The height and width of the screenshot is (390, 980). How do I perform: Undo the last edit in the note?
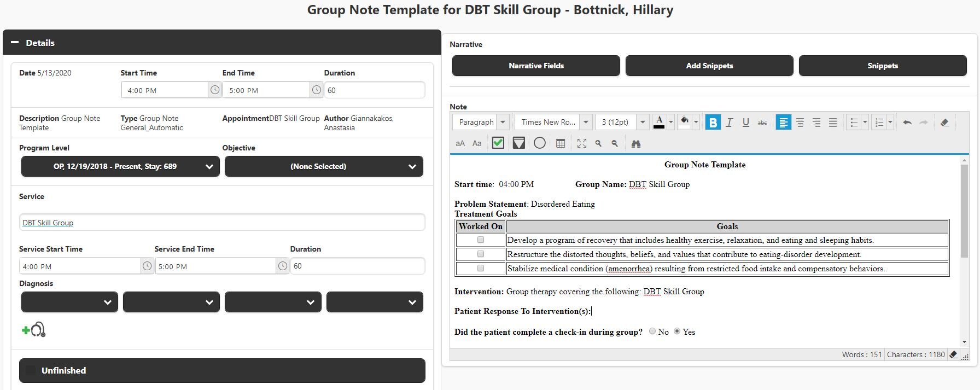coord(907,123)
